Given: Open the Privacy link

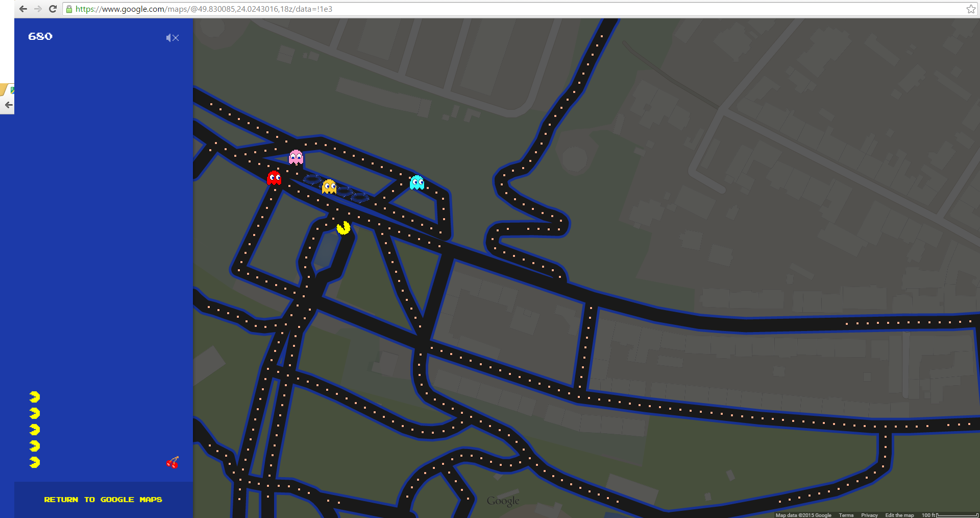Looking at the screenshot, I should 869,515.
